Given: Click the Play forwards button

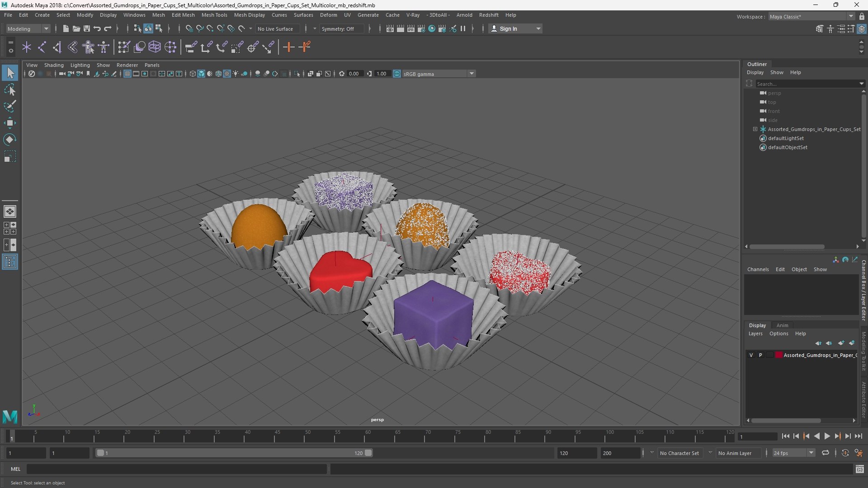Looking at the screenshot, I should coord(827,436).
